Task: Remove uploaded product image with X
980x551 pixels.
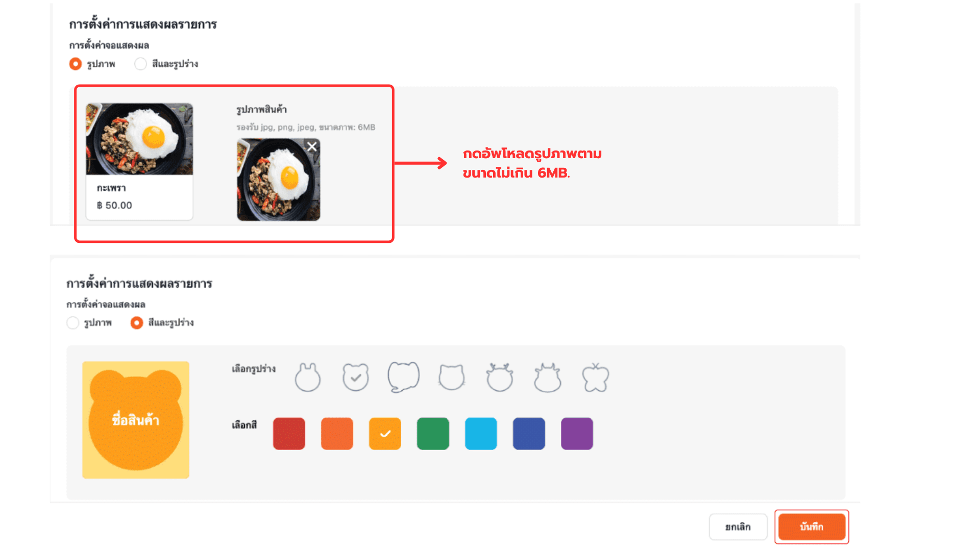Action: click(x=312, y=147)
